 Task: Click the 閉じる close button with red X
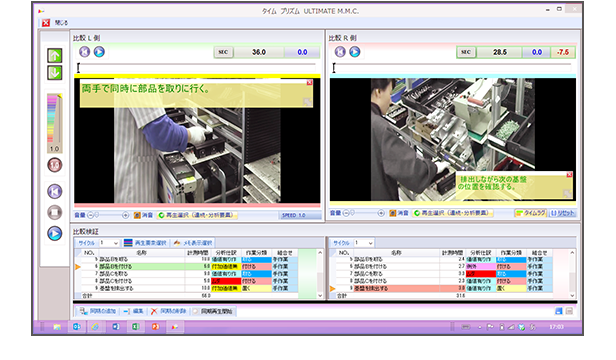(x=55, y=23)
